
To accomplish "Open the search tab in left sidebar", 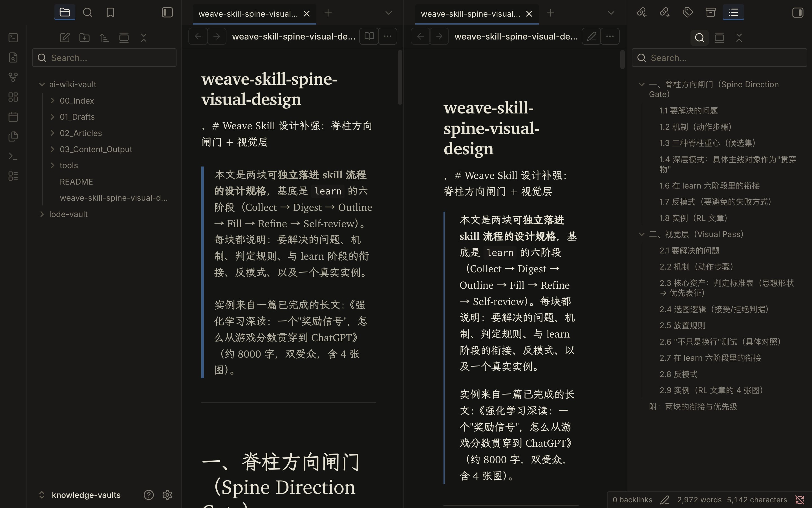I will pyautogui.click(x=88, y=12).
